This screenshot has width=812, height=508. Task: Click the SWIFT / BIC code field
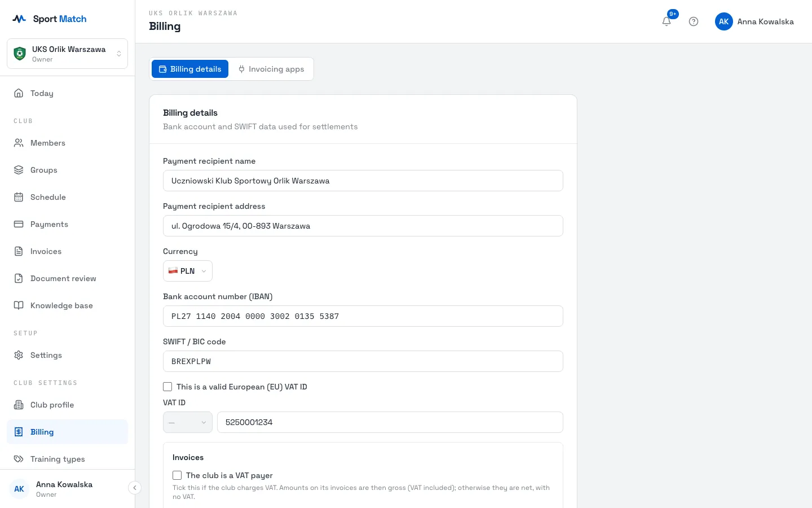(x=363, y=361)
